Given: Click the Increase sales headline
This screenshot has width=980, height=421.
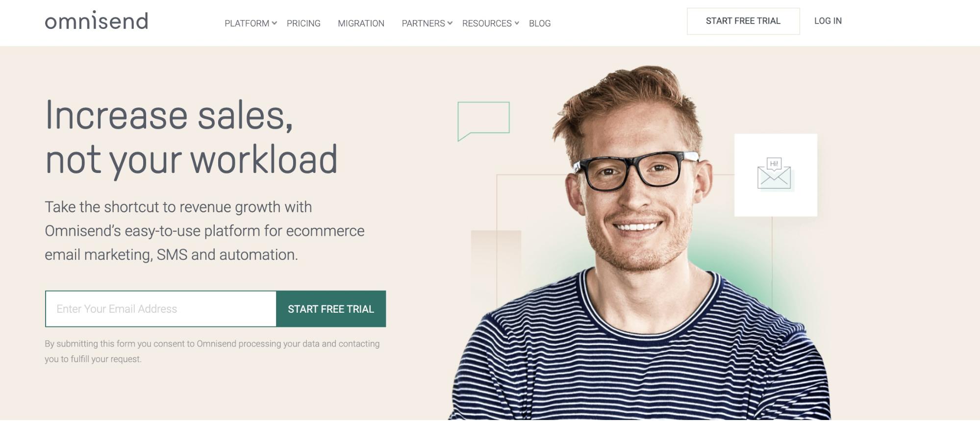Looking at the screenshot, I should click(x=191, y=137).
